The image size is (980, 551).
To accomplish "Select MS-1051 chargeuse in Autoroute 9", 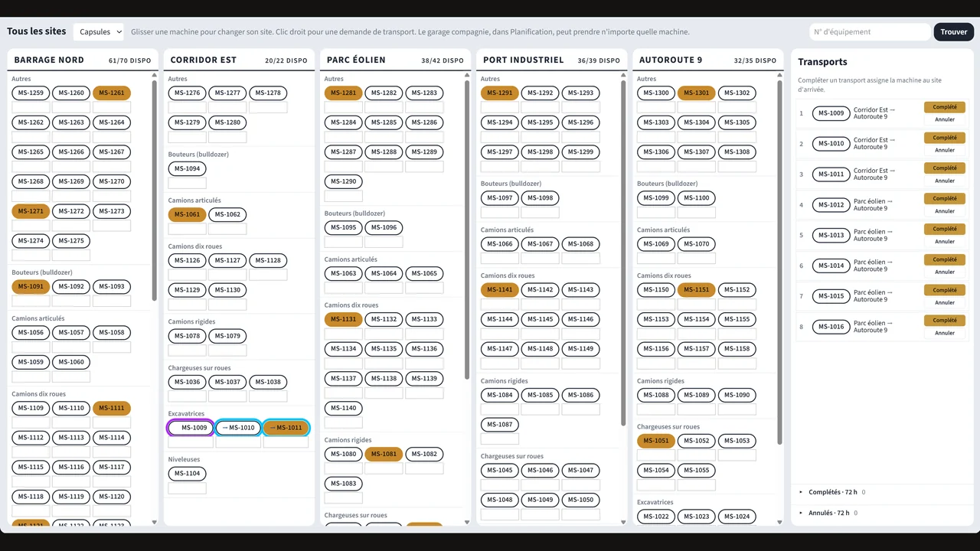I will [656, 441].
